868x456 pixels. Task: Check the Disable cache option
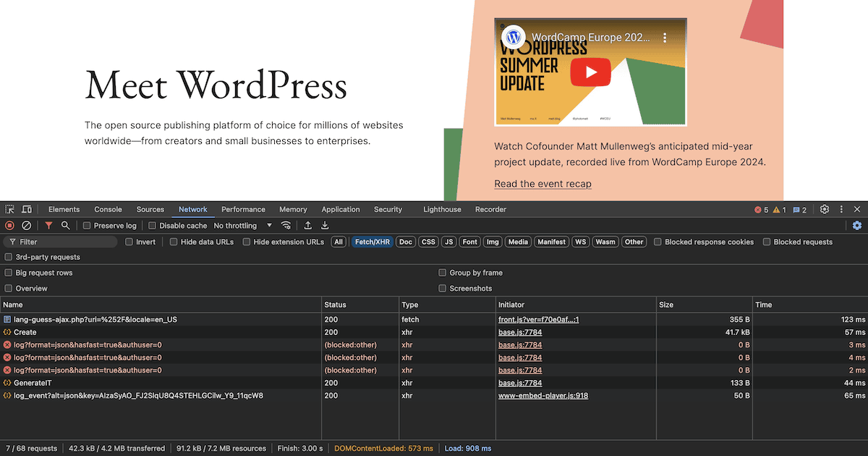tap(150, 225)
